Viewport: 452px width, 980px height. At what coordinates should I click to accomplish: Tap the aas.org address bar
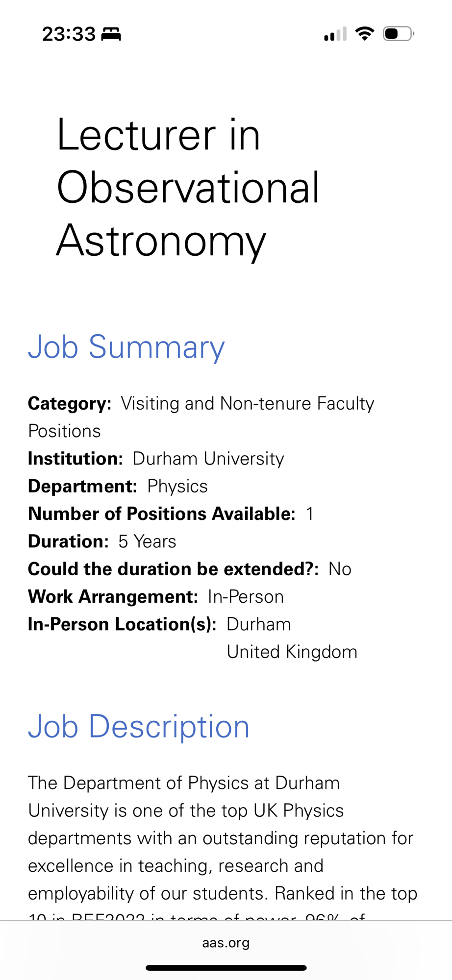tap(226, 943)
